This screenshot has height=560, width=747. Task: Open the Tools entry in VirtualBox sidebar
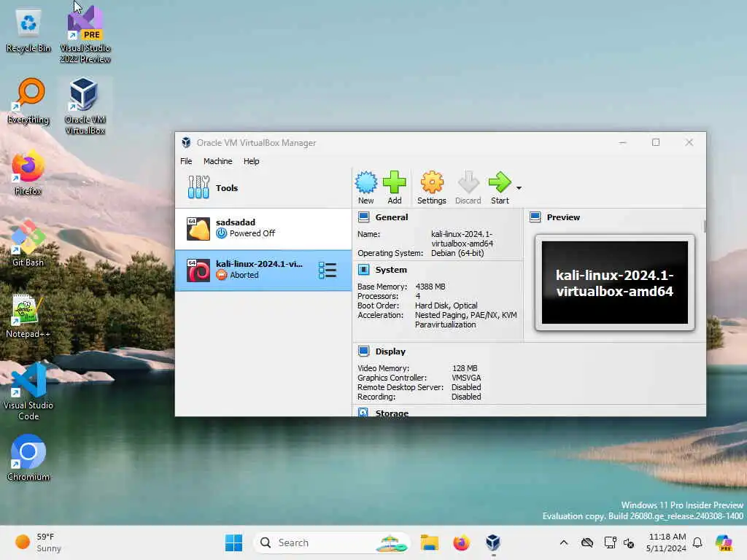pyautogui.click(x=263, y=187)
